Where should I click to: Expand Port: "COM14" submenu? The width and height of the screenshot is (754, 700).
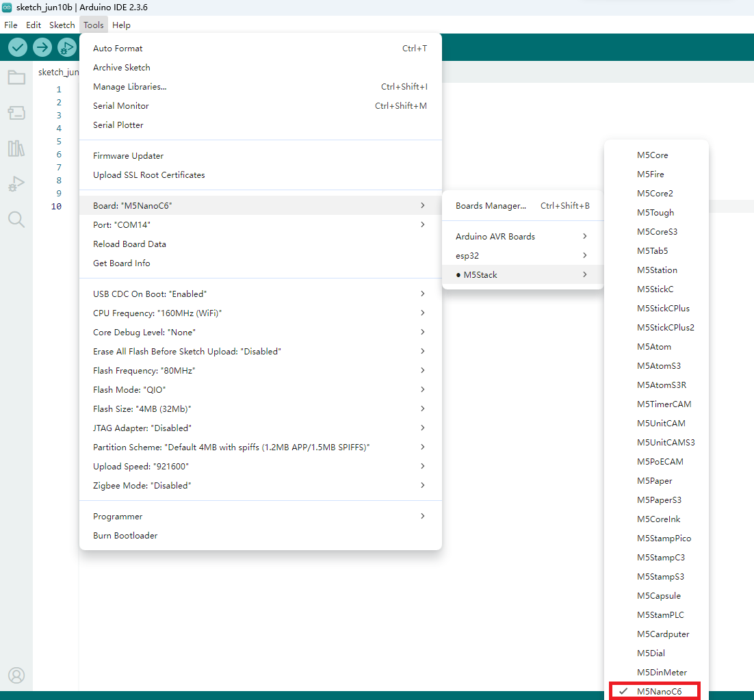click(260, 225)
